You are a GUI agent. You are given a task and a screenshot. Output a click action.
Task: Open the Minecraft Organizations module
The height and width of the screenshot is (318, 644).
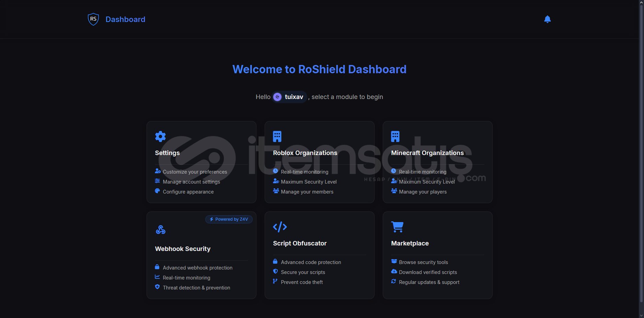[x=427, y=153]
